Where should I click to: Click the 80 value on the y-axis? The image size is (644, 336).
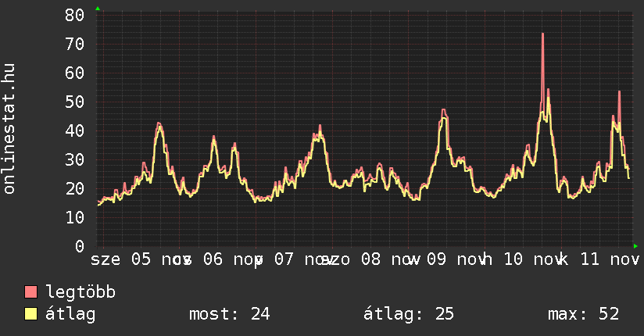[x=74, y=15]
